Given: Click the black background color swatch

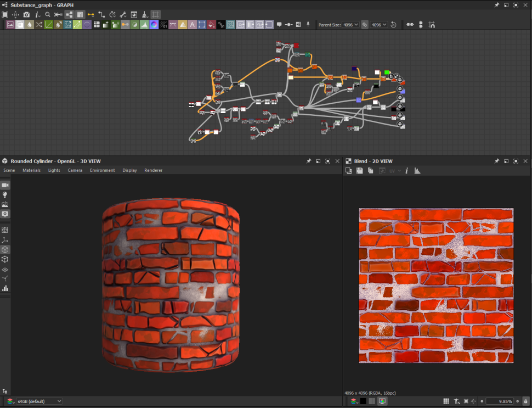Looking at the screenshot, I should point(363,401).
